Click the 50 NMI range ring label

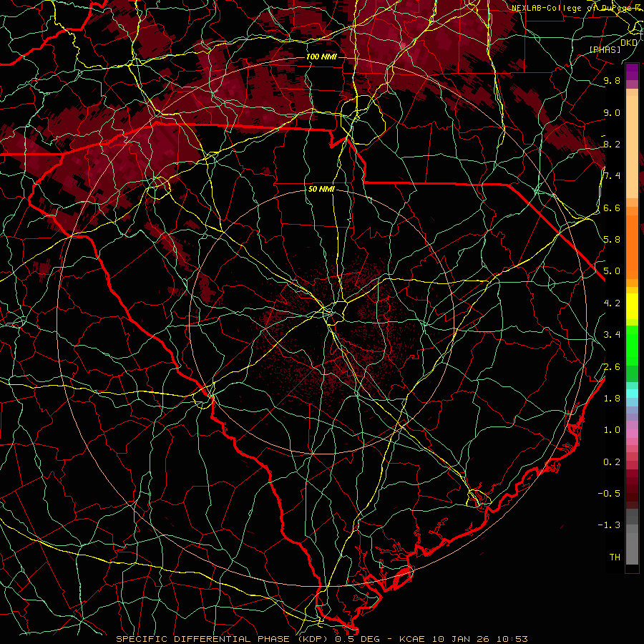coord(321,190)
